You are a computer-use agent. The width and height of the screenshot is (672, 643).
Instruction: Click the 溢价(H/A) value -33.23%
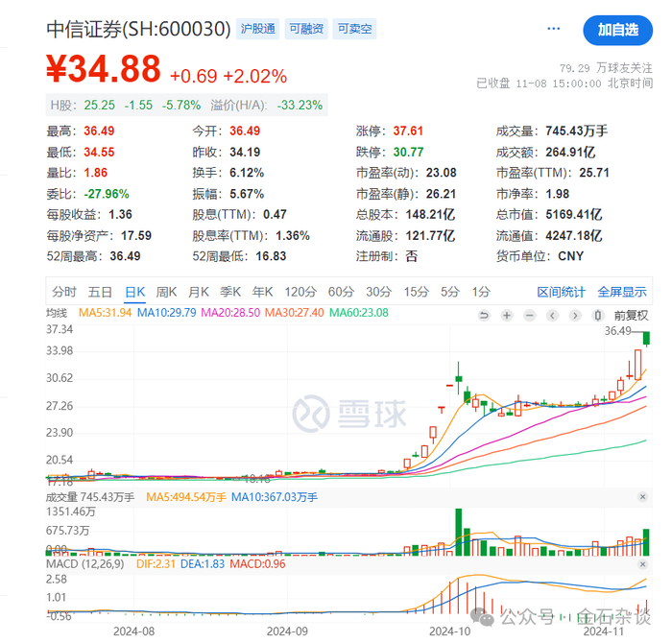(300, 105)
